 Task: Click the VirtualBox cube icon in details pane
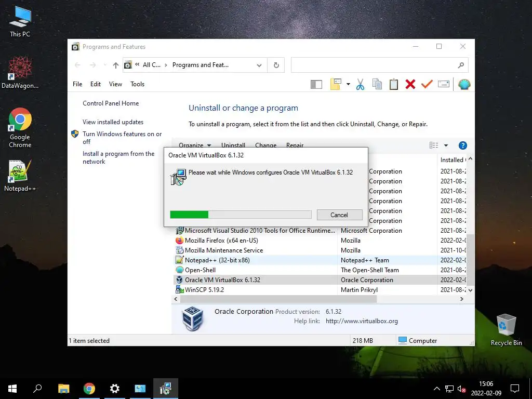pyautogui.click(x=193, y=318)
